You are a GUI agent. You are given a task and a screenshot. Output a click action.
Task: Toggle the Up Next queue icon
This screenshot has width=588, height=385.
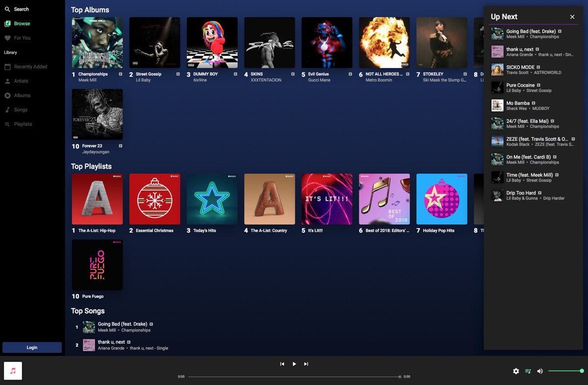528,371
